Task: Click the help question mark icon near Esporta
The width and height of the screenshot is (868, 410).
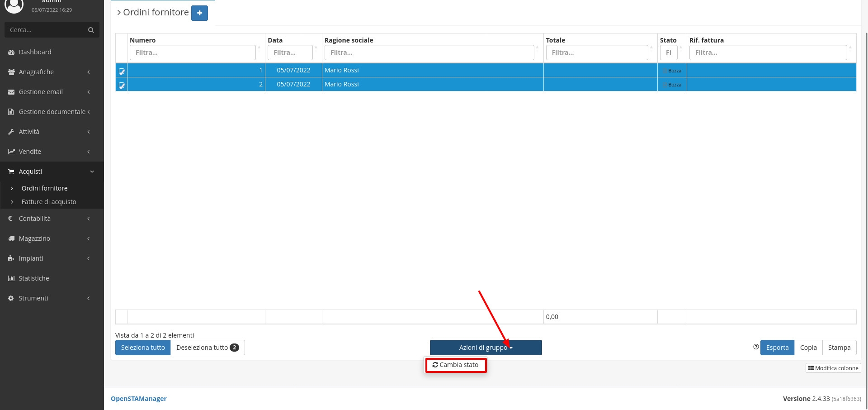Action: pyautogui.click(x=755, y=347)
